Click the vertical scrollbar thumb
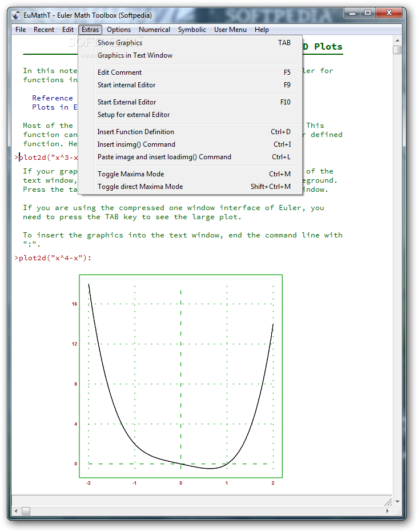418x532 pixels. (397, 50)
